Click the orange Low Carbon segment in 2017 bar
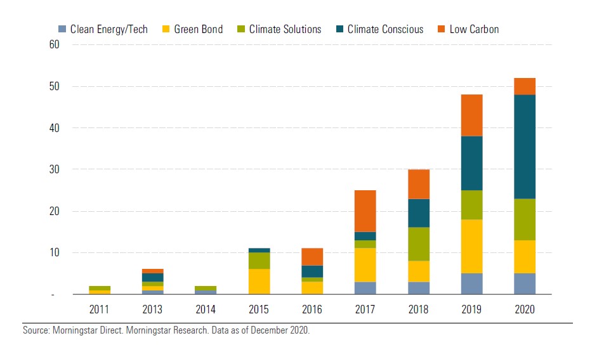Image resolution: width=604 pixels, height=364 pixels. pos(365,211)
